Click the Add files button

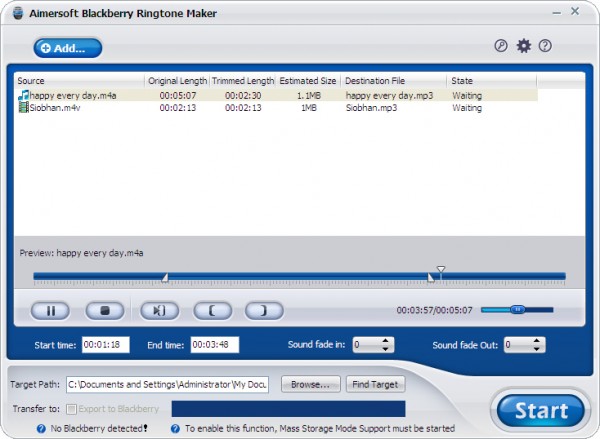tap(60, 47)
